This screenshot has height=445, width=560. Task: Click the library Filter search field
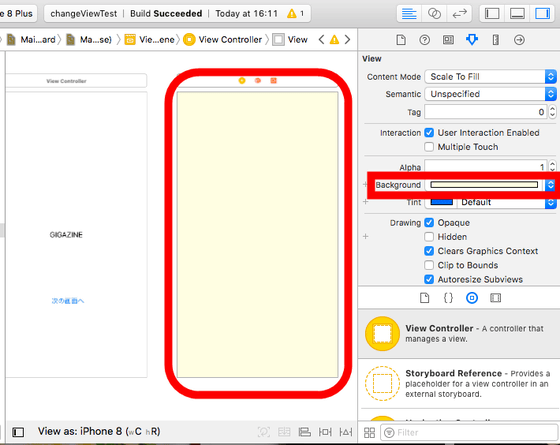click(x=469, y=432)
